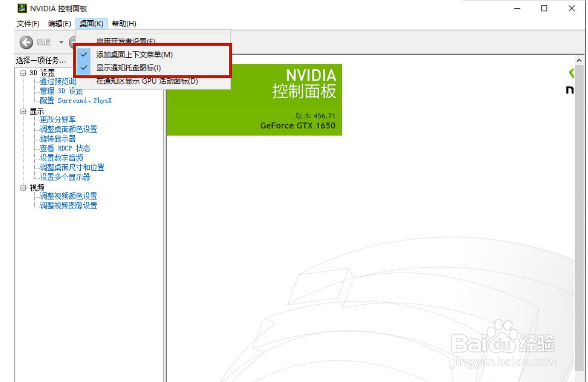The height and width of the screenshot is (382, 588).
Task: Collapse the 视频 tree node
Action: pos(23,188)
